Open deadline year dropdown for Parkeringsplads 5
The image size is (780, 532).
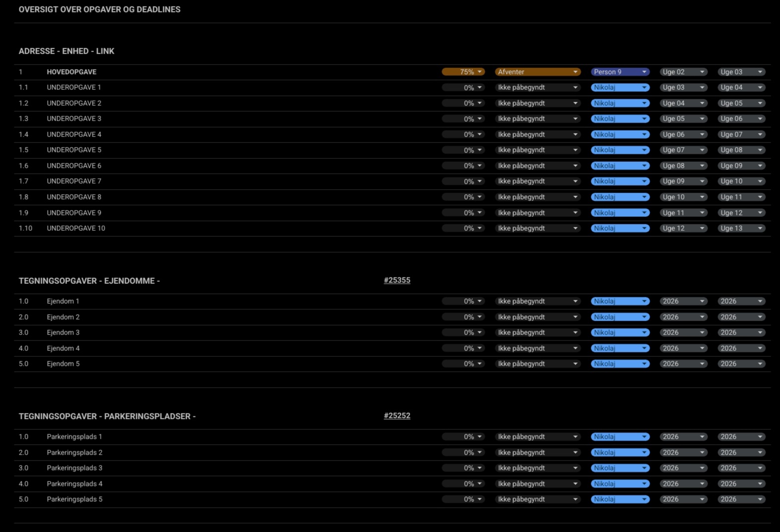[x=741, y=499]
